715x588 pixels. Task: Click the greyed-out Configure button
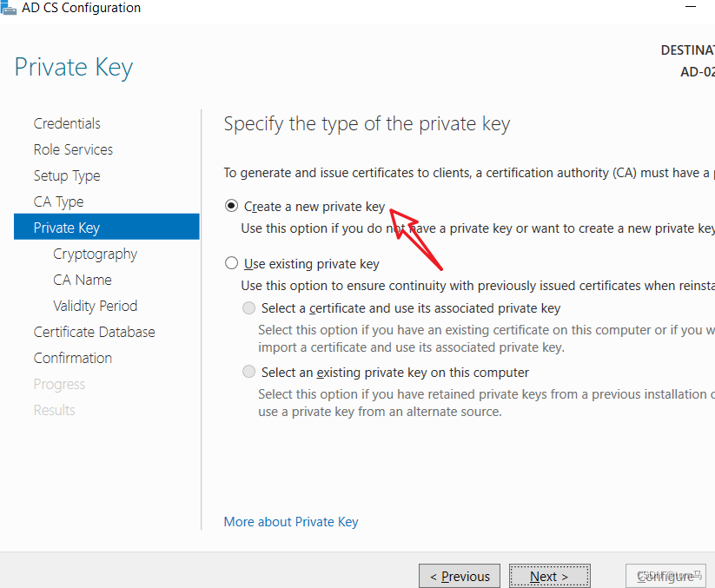click(x=666, y=576)
